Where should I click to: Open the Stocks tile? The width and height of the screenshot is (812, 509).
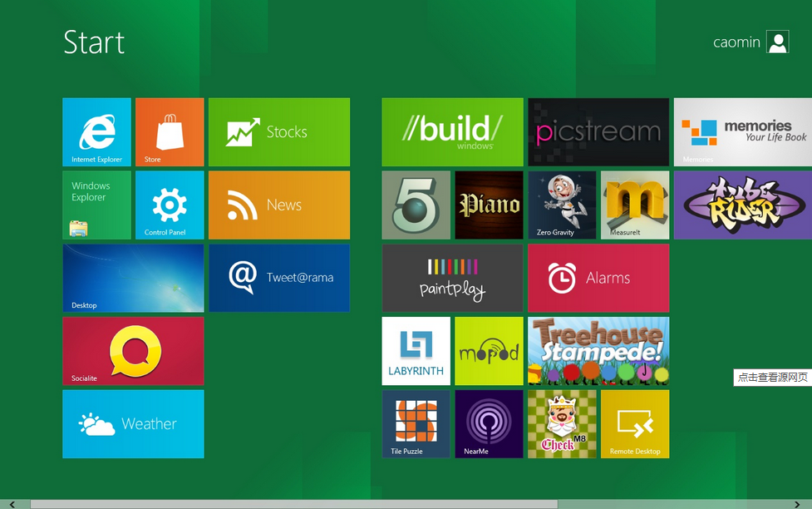pos(279,132)
